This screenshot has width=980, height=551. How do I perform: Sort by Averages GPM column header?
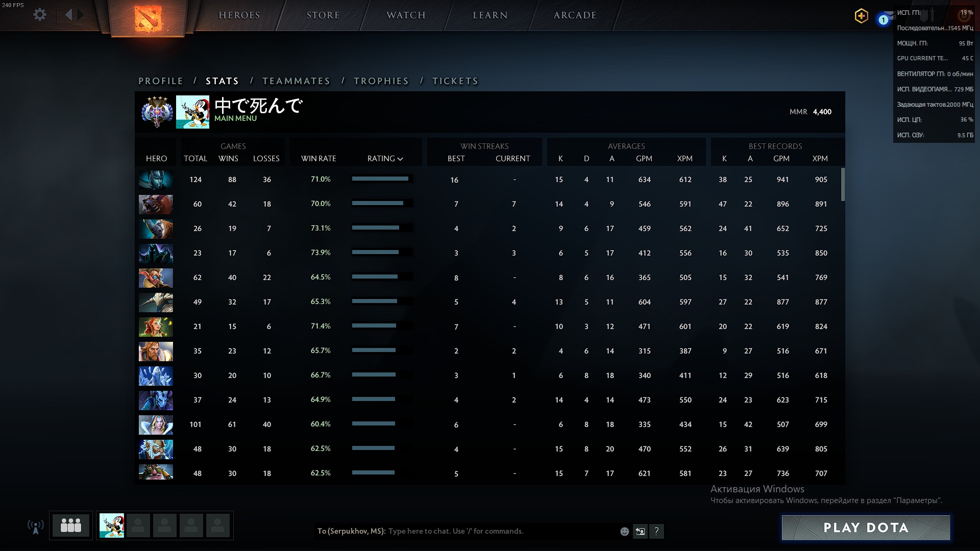click(x=644, y=159)
